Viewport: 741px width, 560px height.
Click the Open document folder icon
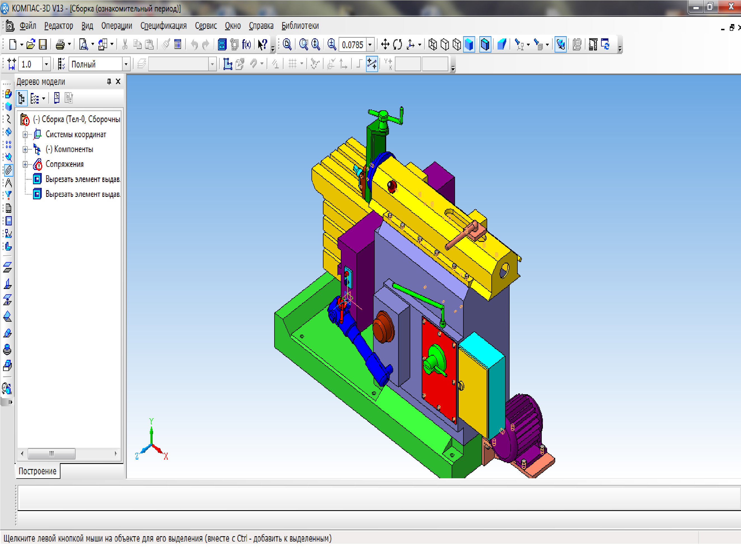point(31,44)
